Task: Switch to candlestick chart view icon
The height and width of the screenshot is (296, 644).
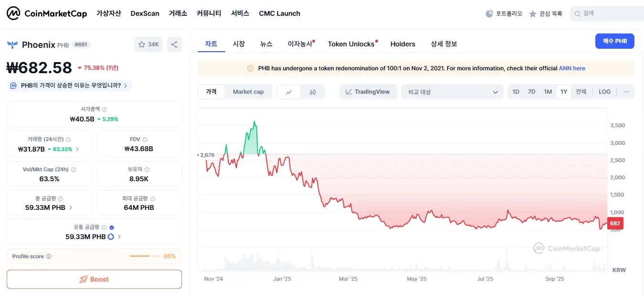Action: point(313,92)
